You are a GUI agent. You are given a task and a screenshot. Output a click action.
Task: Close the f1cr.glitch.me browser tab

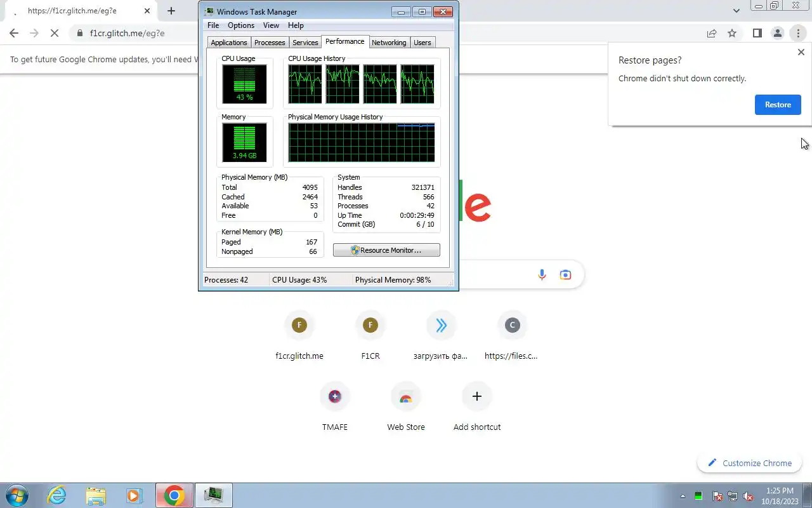pyautogui.click(x=148, y=11)
